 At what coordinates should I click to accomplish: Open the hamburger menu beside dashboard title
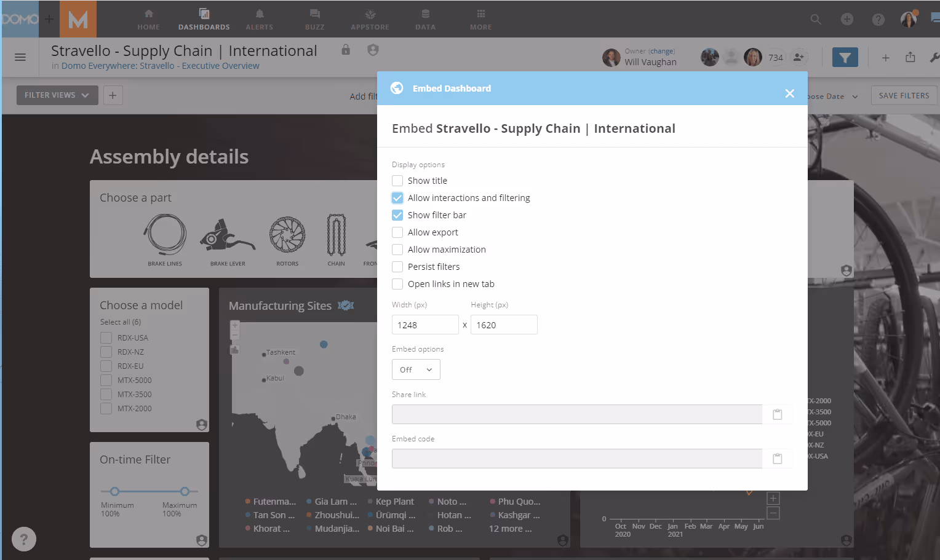point(20,57)
